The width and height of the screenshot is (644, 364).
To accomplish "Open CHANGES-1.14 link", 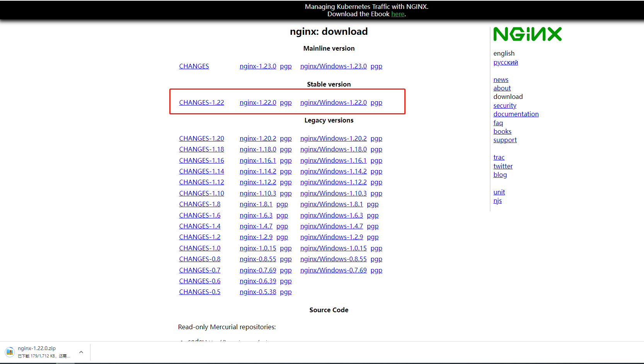I will click(x=201, y=171).
